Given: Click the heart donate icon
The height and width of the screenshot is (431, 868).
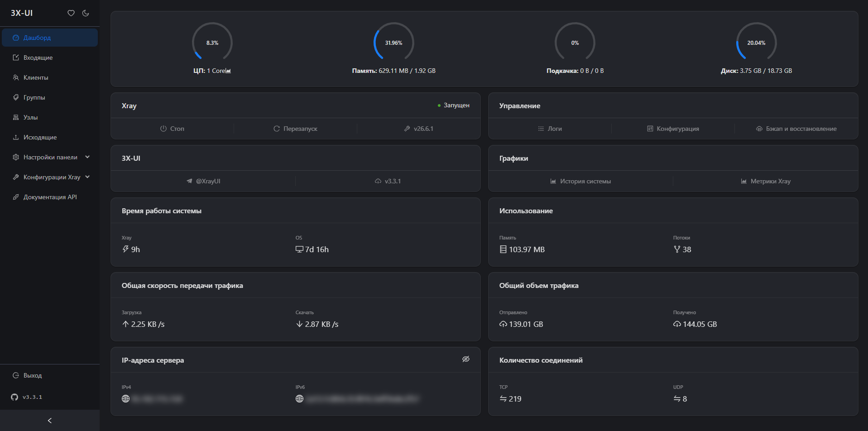Looking at the screenshot, I should 71,13.
